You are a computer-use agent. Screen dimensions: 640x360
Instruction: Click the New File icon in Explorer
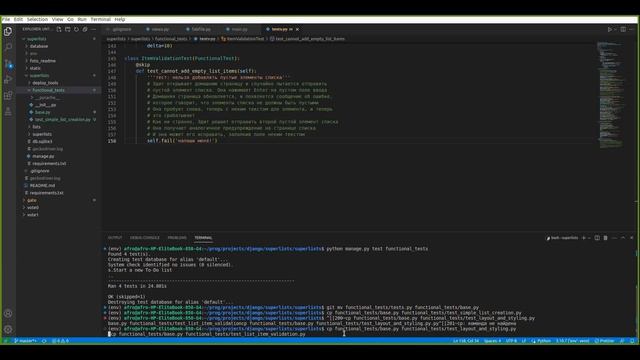[x=59, y=29]
